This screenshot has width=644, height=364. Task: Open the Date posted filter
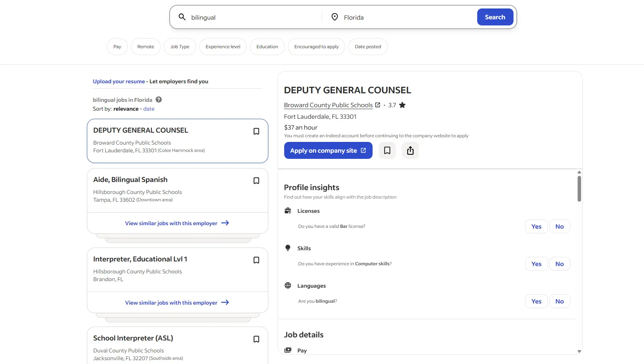pyautogui.click(x=368, y=47)
